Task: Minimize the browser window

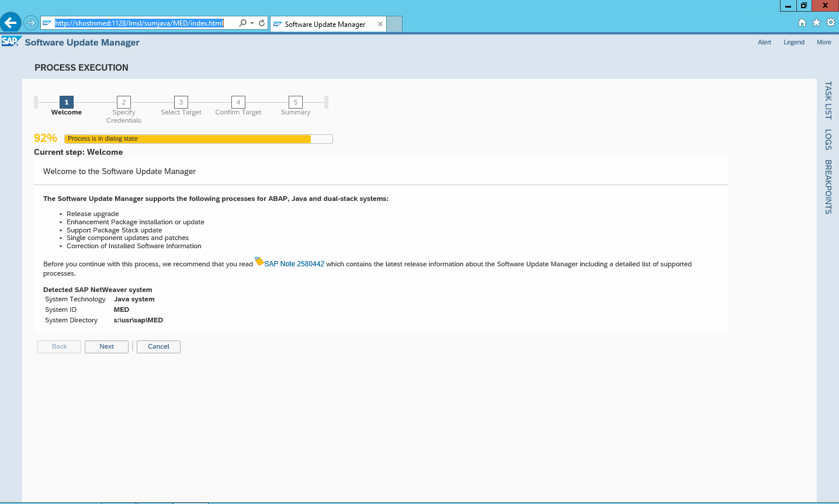Action: pos(788,6)
